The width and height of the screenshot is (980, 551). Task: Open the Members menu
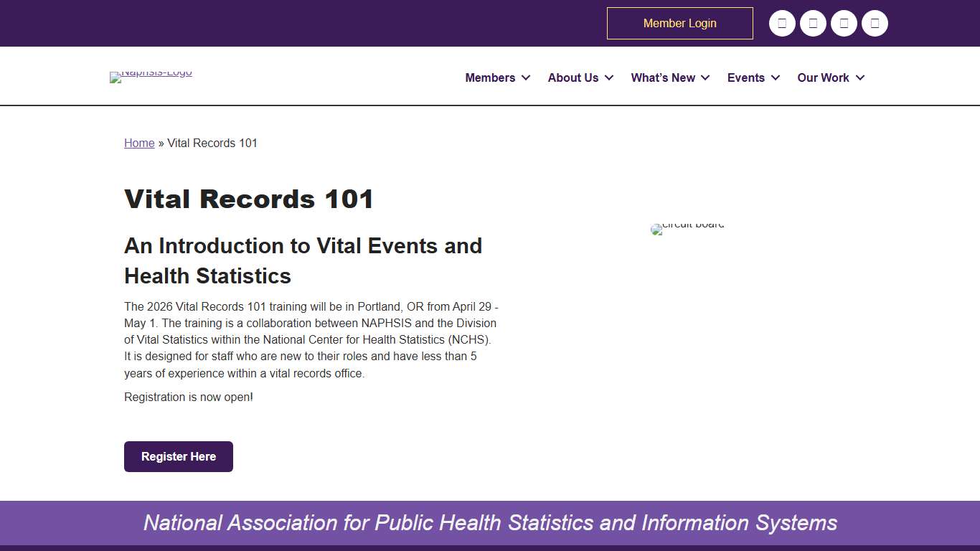[x=490, y=77]
